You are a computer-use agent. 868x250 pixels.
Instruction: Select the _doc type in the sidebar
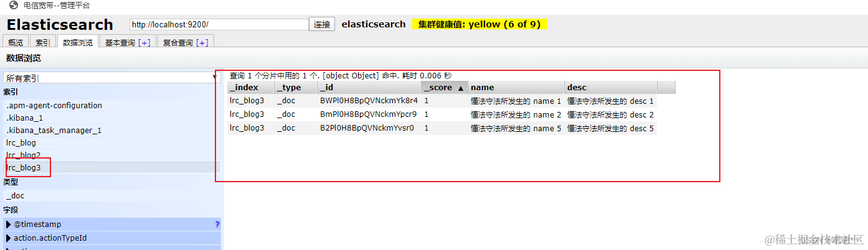112,196
